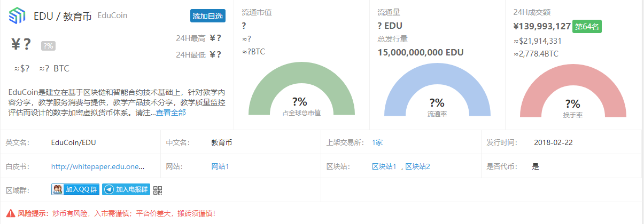The width and height of the screenshot is (644, 224).
Task: Open 区块站1 block explorer link
Action: pyautogui.click(x=384, y=166)
